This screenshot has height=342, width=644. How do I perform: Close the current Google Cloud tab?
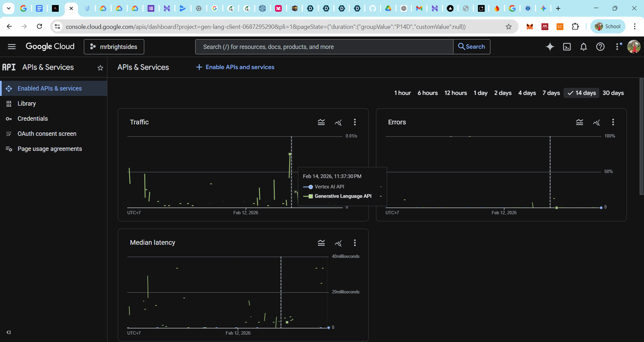pyautogui.click(x=71, y=8)
